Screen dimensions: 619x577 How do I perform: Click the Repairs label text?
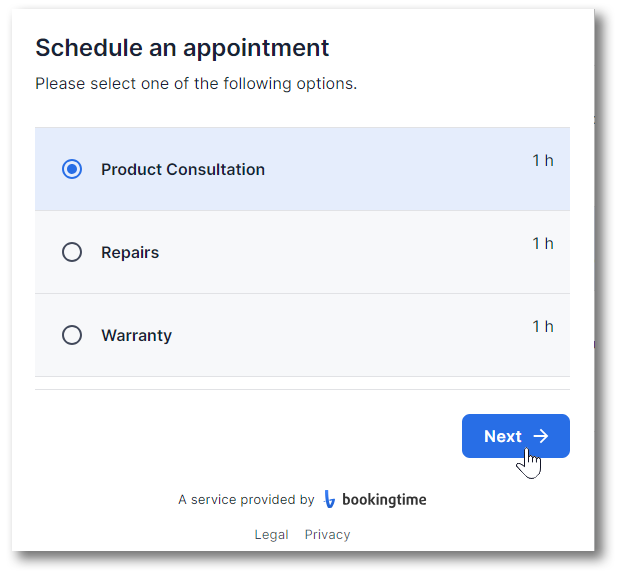(130, 253)
